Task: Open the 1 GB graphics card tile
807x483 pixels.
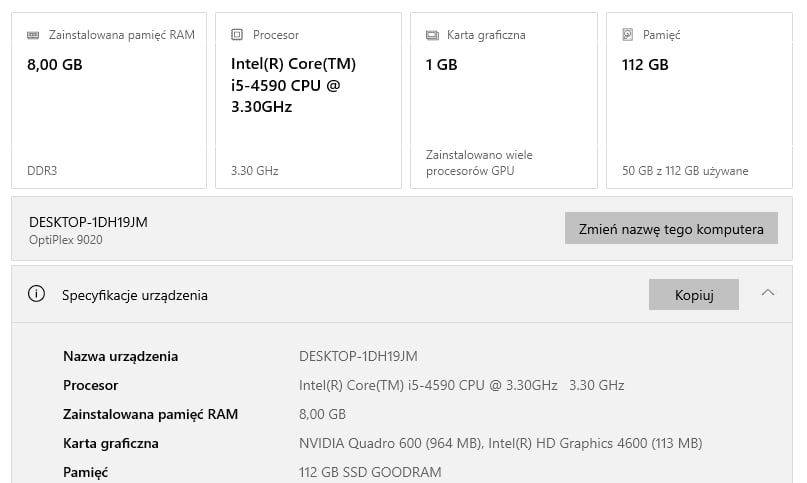Action: [x=504, y=100]
